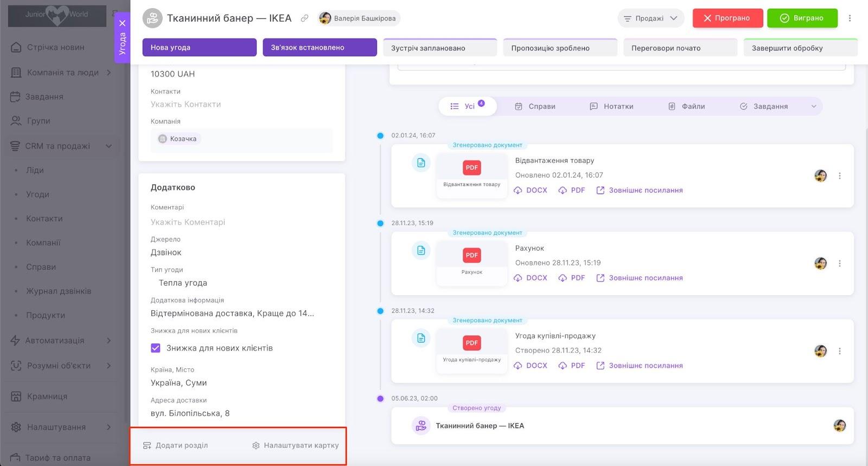Image resolution: width=868 pixels, height=466 pixels.
Task: Select Зустріч заплановано stage
Action: (x=440, y=47)
